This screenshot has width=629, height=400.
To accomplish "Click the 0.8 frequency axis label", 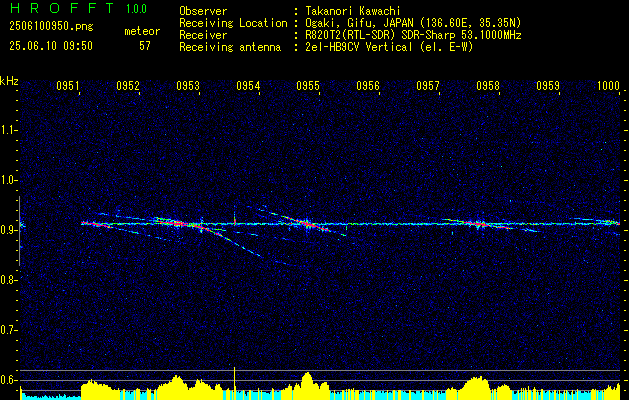I will [8, 280].
